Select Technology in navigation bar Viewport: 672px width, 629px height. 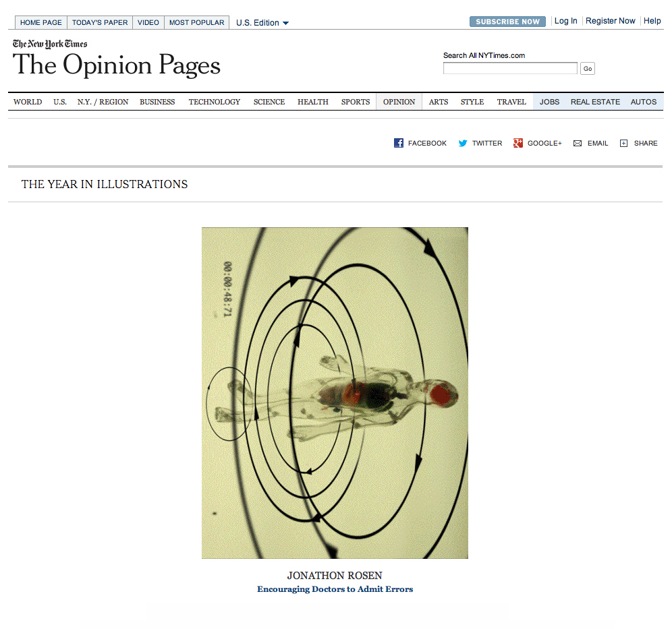pyautogui.click(x=215, y=102)
